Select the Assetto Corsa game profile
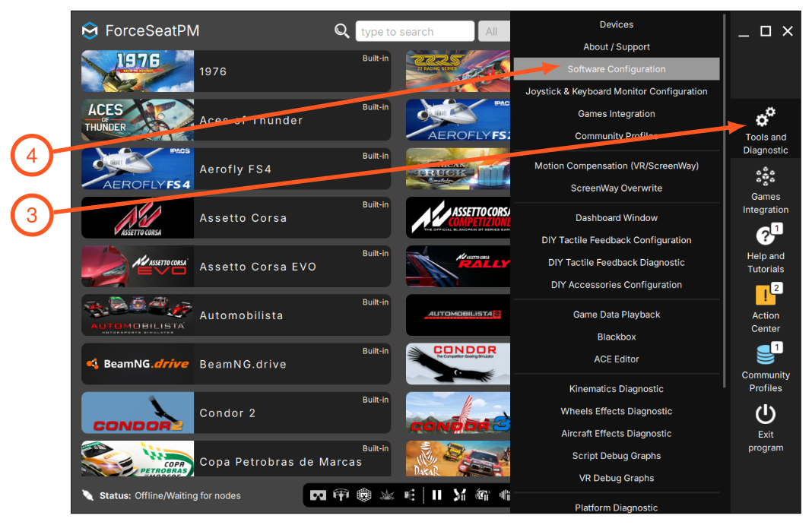Screen dimensions: 812x525 click(236, 217)
